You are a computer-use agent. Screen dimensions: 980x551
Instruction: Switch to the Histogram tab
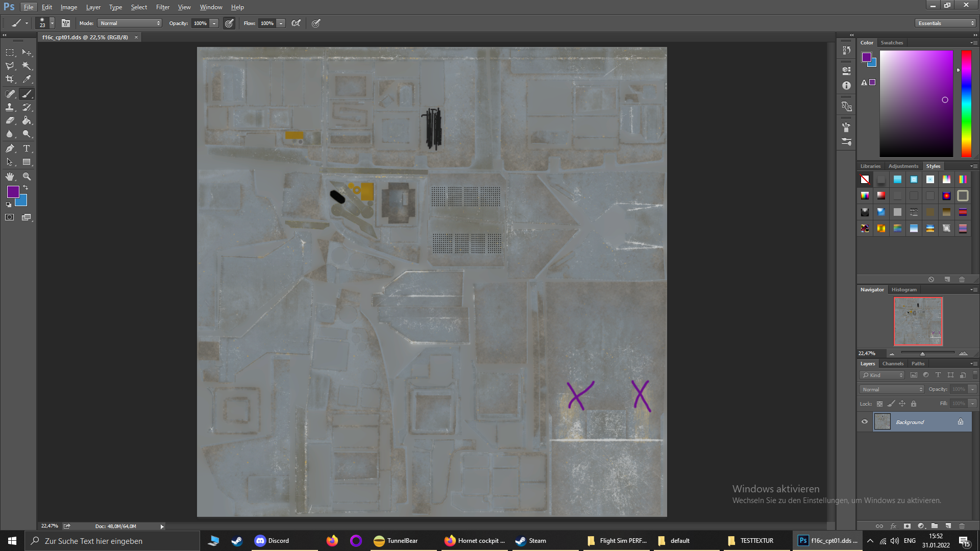[904, 290]
